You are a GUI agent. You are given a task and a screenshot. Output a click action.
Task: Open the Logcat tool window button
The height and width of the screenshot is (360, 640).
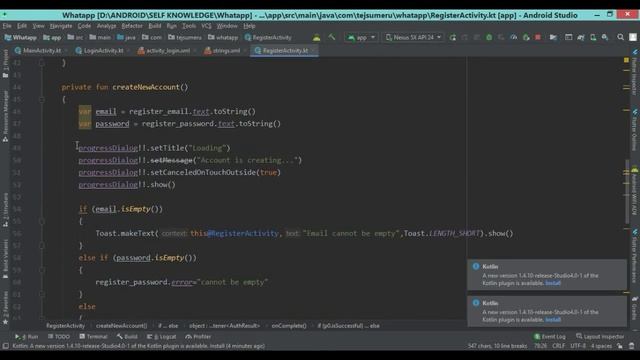(x=162, y=337)
